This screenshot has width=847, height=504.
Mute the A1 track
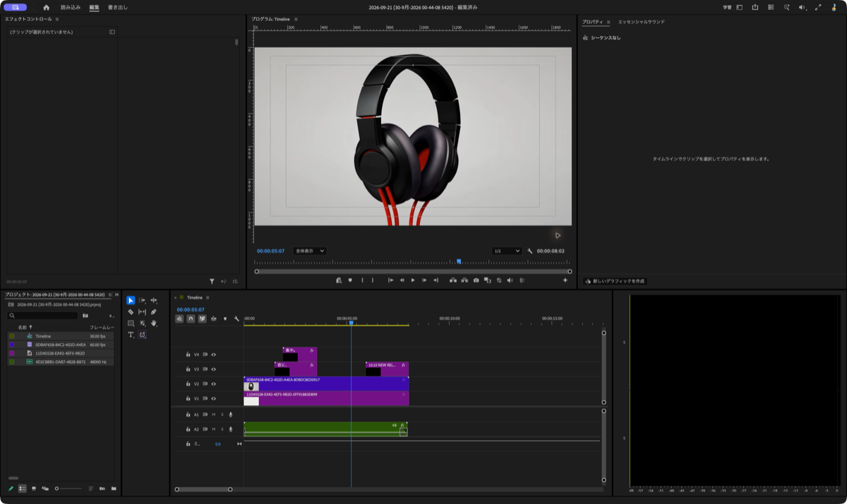(214, 414)
